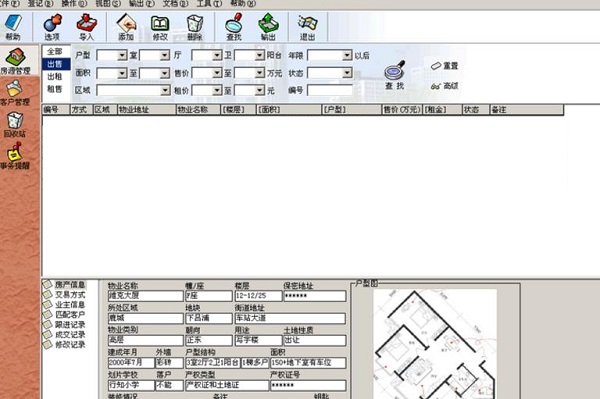Image resolution: width=600 pixels, height=399 pixels.
Task: Click the 添加 add record icon
Action: point(126,26)
